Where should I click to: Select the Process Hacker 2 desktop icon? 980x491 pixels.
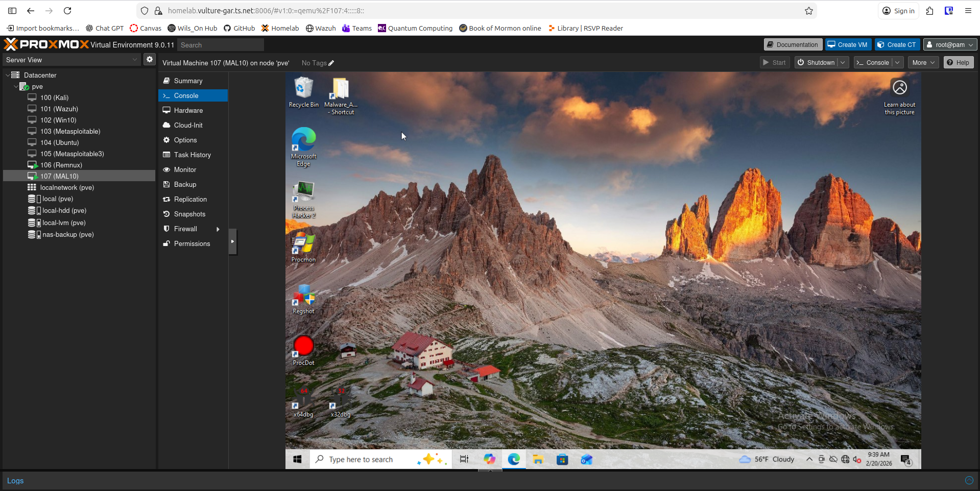pyautogui.click(x=304, y=200)
